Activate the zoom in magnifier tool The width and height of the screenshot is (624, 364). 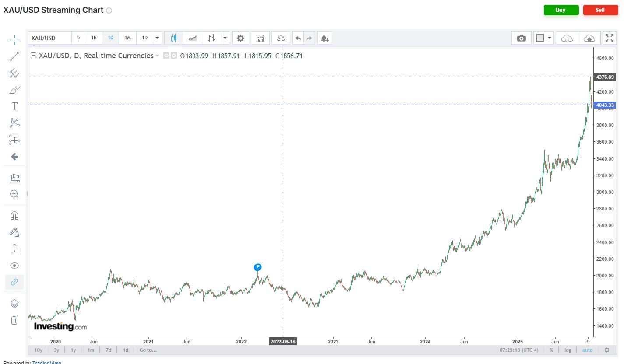14,194
